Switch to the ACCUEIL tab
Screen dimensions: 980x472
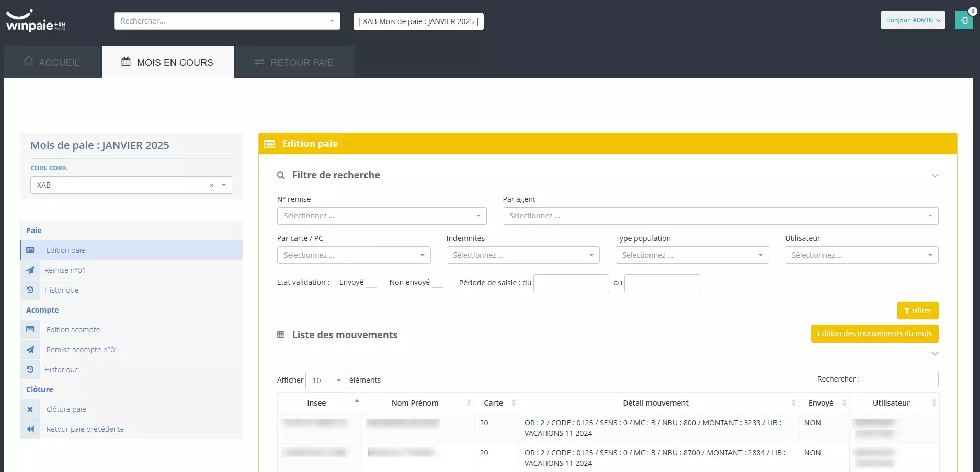pyautogui.click(x=52, y=62)
